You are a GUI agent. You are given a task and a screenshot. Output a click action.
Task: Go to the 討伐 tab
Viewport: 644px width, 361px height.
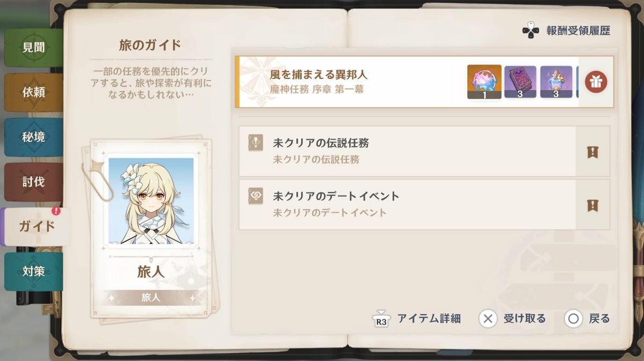point(34,182)
